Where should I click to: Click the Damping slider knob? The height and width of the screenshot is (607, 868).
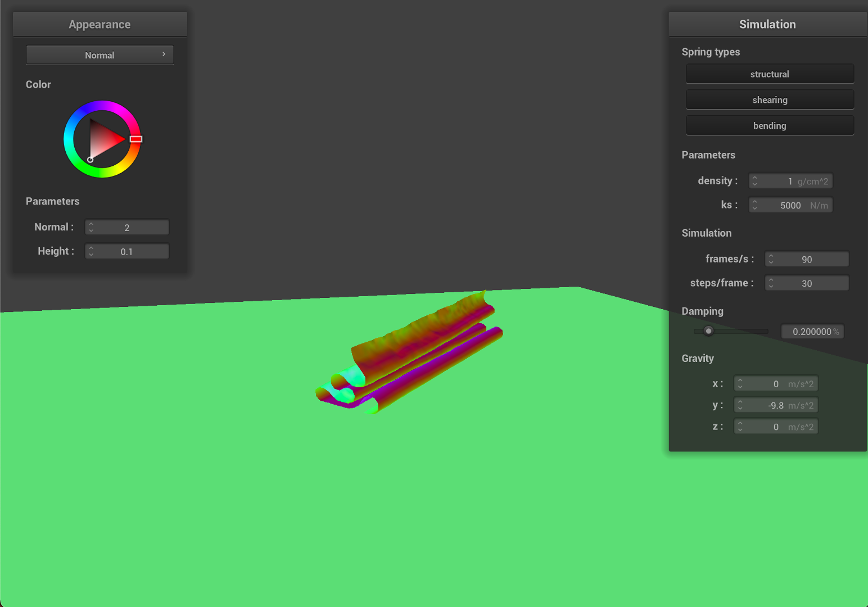point(708,331)
